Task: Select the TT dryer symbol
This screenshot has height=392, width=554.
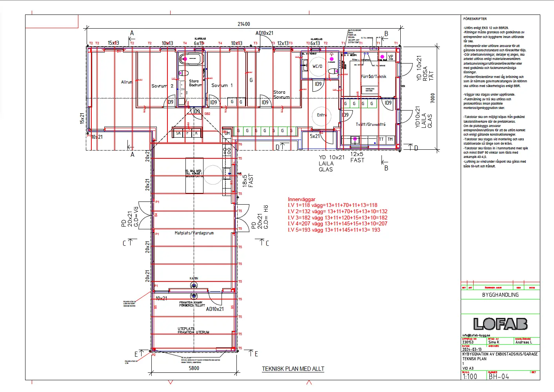Action: click(x=381, y=140)
